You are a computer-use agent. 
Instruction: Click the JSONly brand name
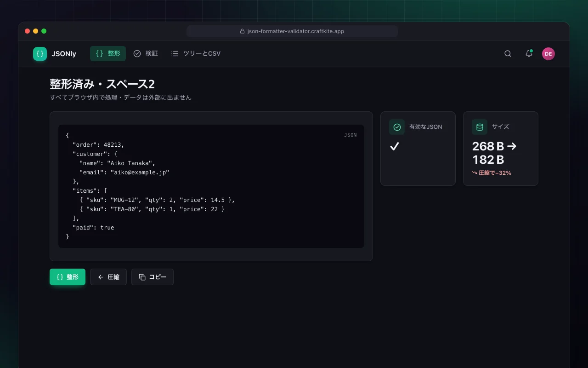(x=64, y=54)
